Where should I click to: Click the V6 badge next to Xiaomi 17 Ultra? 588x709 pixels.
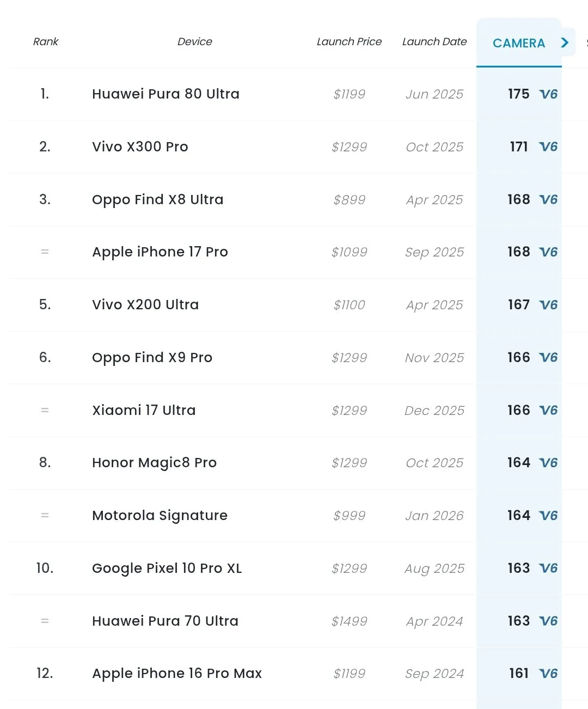coord(549,410)
